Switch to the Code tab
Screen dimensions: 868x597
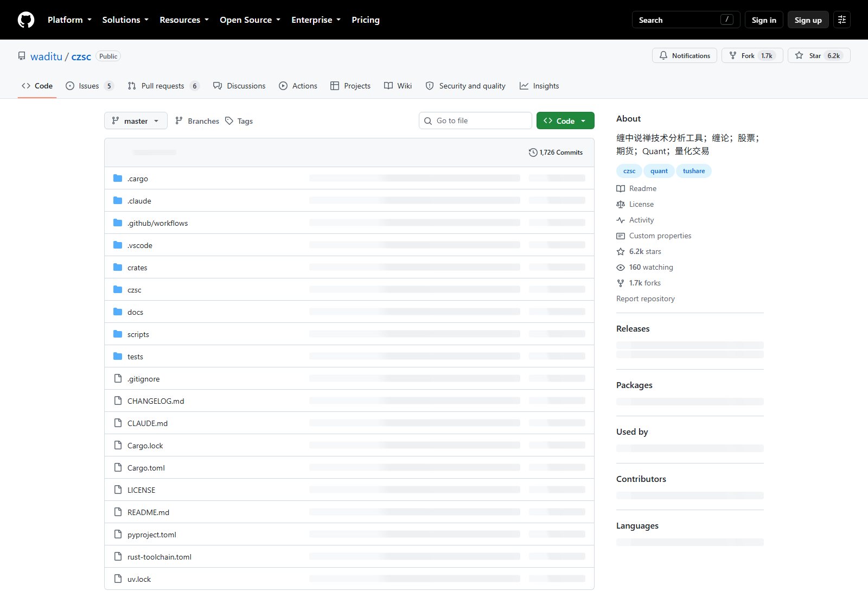(37, 86)
